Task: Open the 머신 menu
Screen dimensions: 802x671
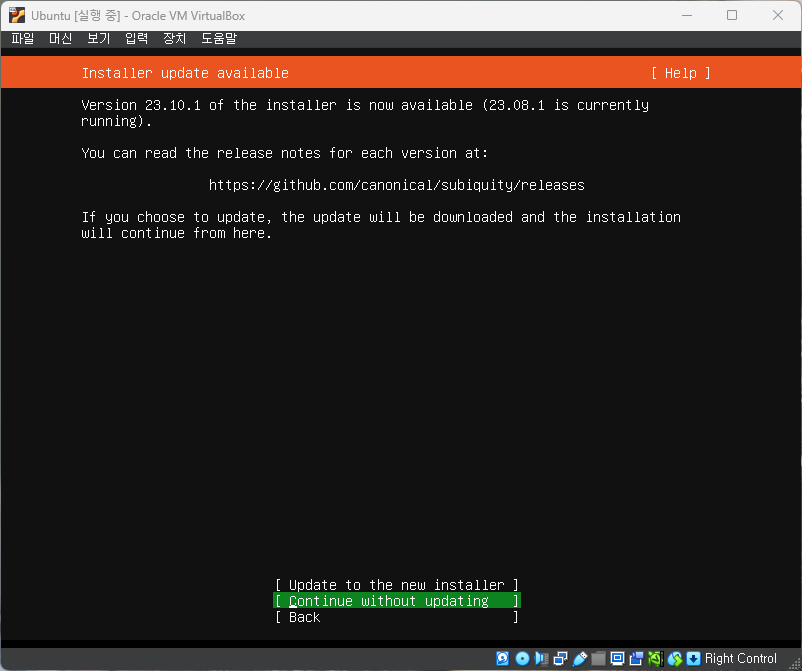Action: 60,39
